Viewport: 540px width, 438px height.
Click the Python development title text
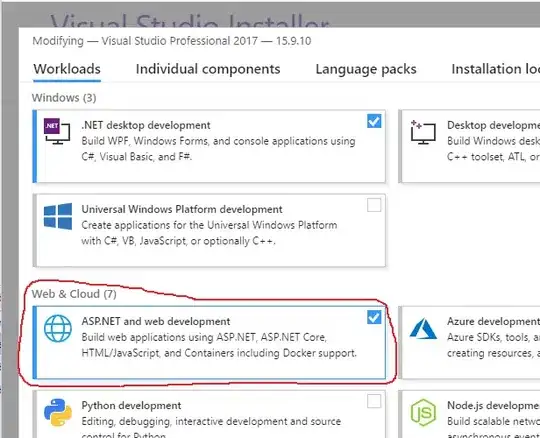(131, 405)
